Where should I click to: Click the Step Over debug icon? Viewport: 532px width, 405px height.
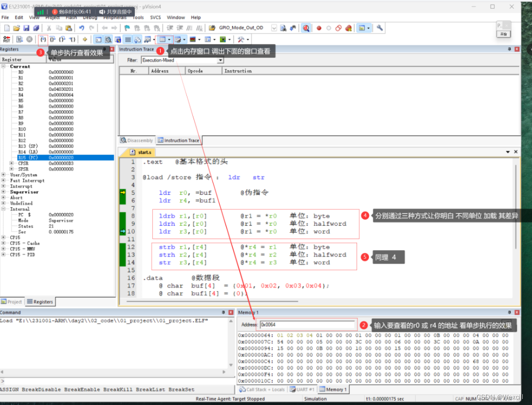click(x=53, y=39)
